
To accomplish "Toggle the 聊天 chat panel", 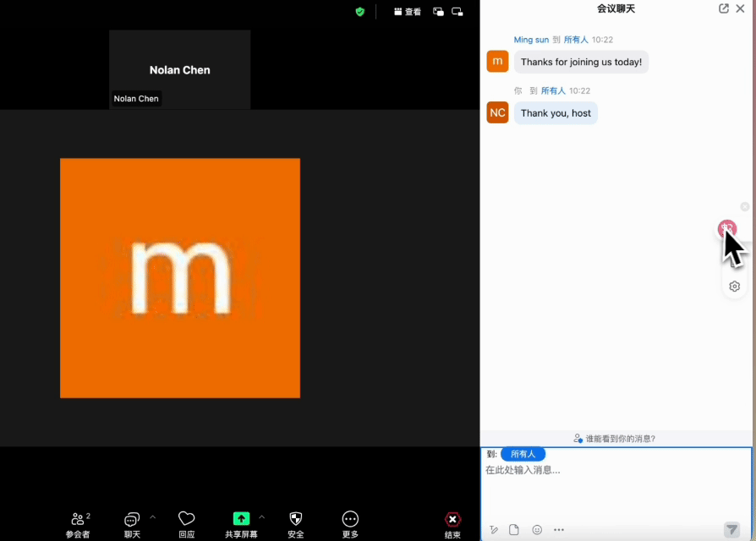I will click(x=132, y=524).
